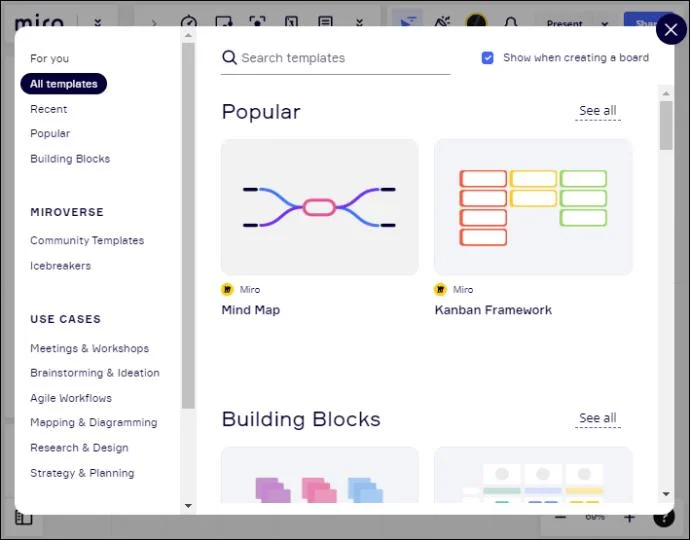Image resolution: width=690 pixels, height=540 pixels.
Task: Click the magnifier icon in template search
Action: [x=230, y=58]
